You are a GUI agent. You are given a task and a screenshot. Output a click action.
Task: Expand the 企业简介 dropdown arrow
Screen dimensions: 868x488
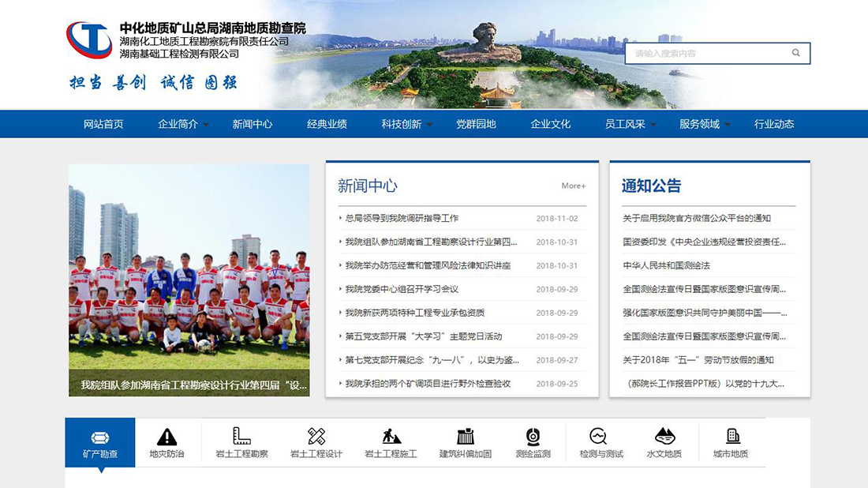206,125
